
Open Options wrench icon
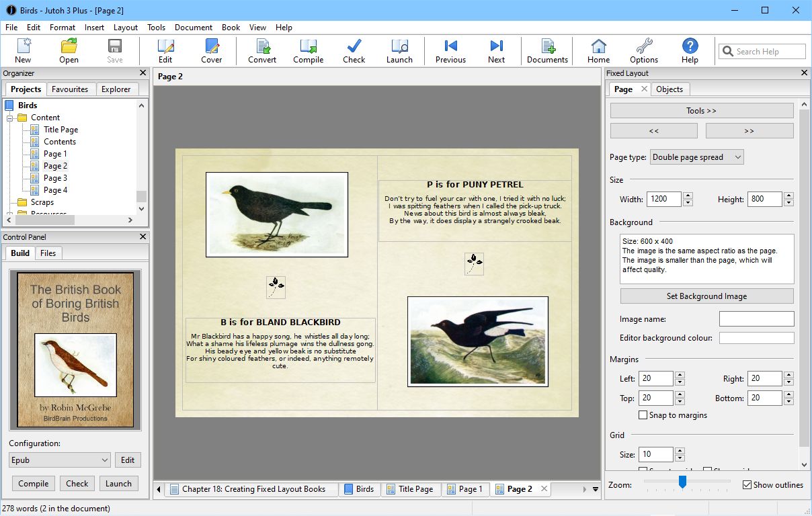click(644, 51)
